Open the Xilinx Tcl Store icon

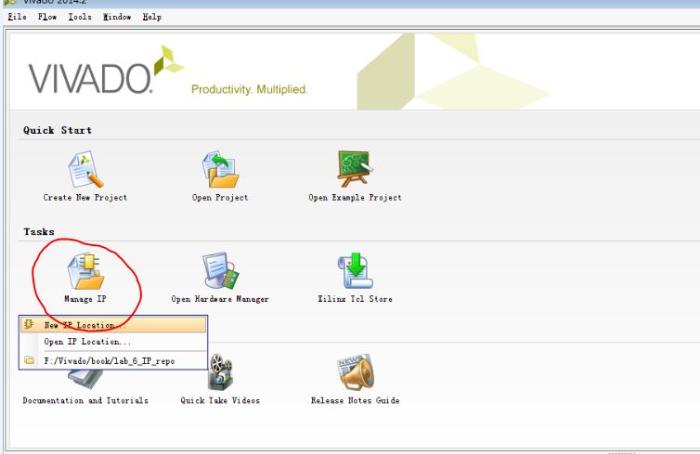[354, 271]
